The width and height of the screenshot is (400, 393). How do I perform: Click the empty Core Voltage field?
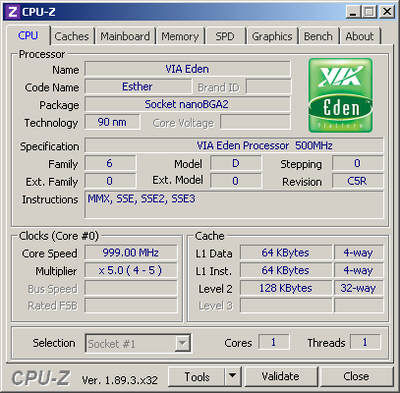pos(255,122)
